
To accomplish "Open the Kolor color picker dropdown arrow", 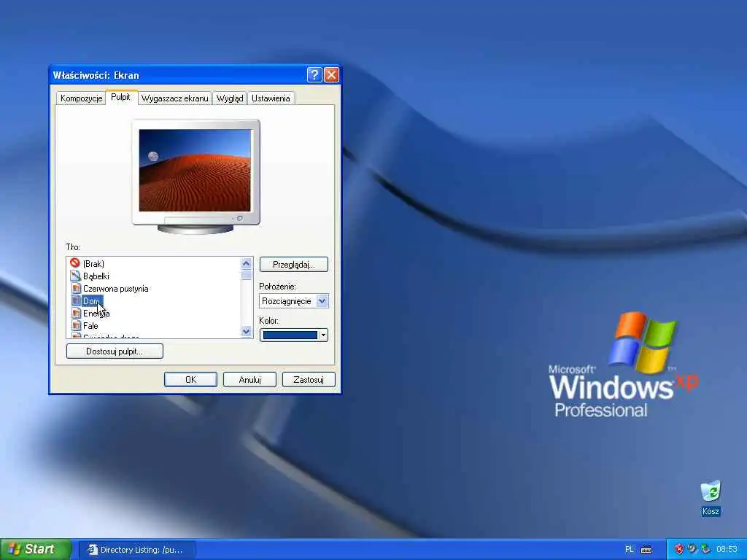I will (323, 335).
